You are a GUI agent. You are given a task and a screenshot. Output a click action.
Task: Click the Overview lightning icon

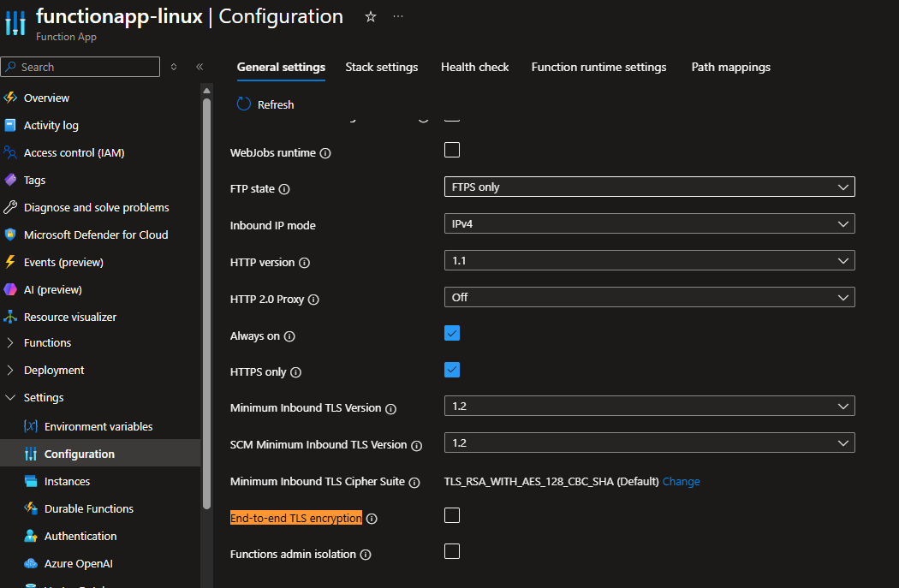pos(10,98)
